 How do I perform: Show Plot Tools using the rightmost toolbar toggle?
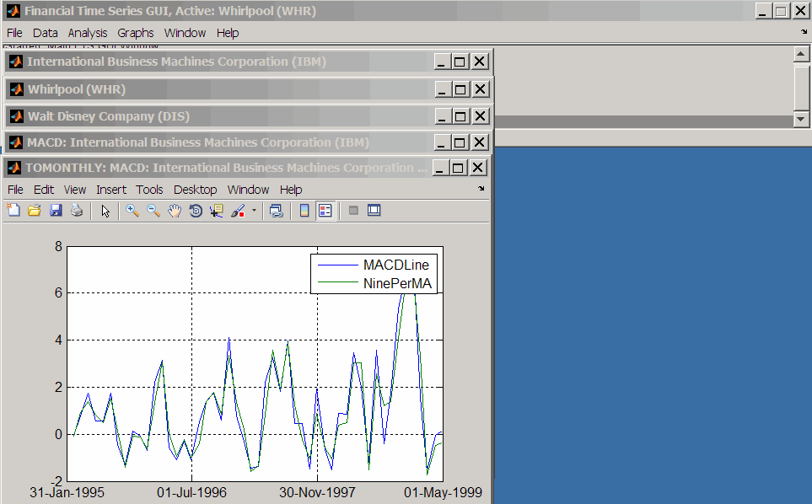pyautogui.click(x=374, y=211)
